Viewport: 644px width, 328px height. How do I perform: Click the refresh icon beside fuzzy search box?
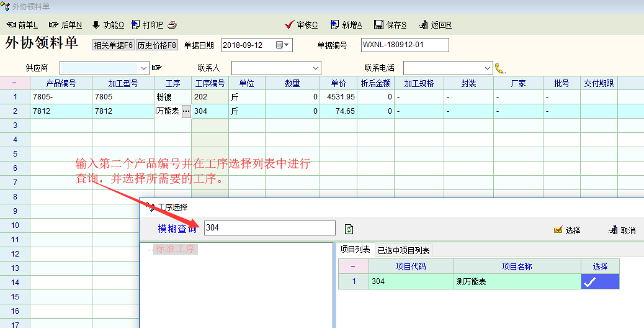pyautogui.click(x=349, y=229)
